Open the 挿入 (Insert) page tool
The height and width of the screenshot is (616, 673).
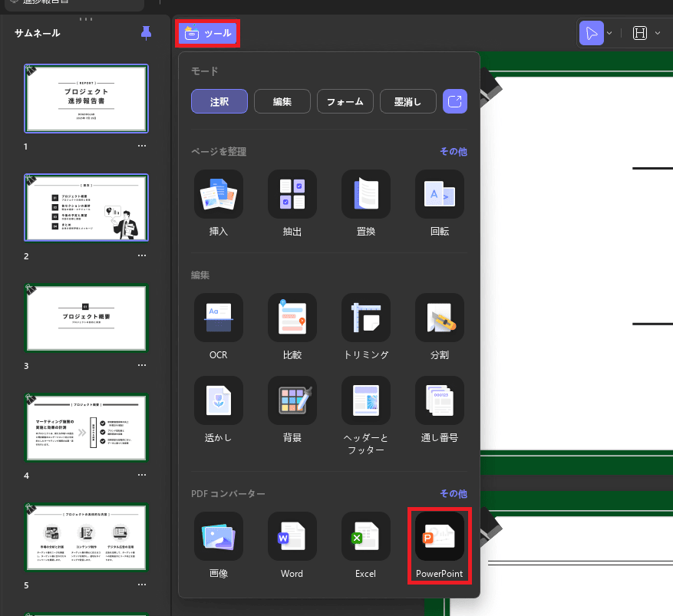tap(219, 194)
